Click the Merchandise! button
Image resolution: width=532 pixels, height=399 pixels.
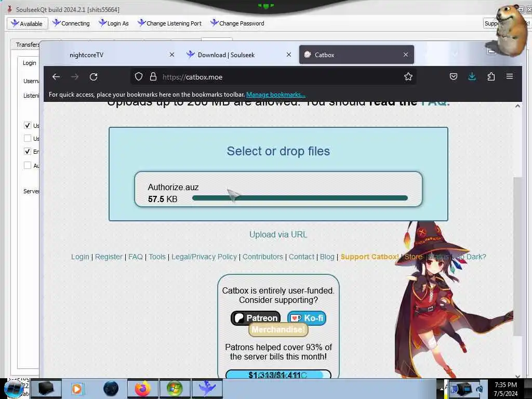pos(278,329)
